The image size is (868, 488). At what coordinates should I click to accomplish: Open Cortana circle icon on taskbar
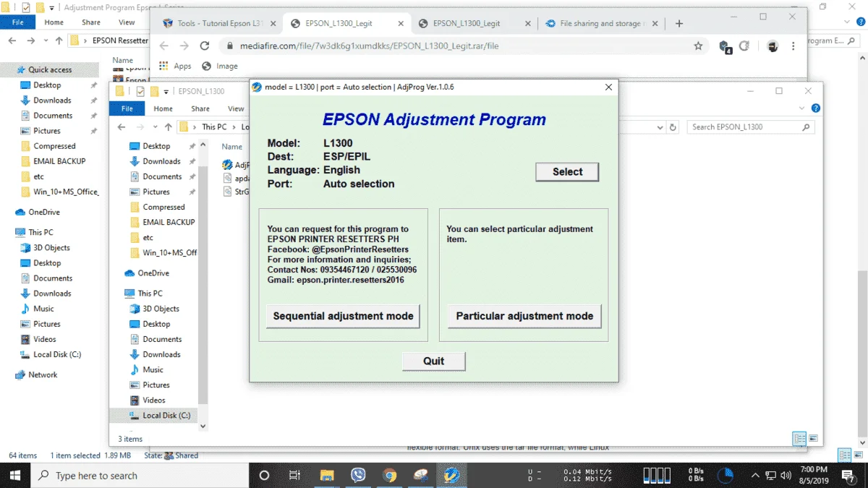(x=264, y=475)
